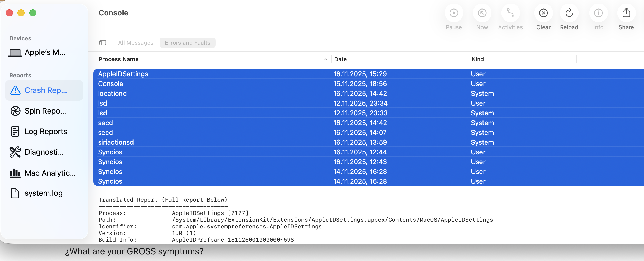This screenshot has height=261, width=644.
Task: Select the Syncios report from 16.11.2025, 12:44
Action: point(369,152)
